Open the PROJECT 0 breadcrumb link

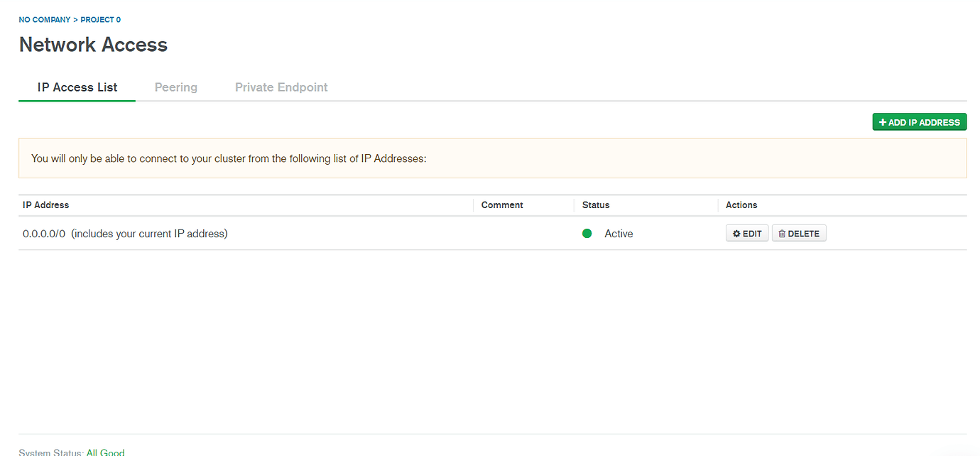click(100, 19)
